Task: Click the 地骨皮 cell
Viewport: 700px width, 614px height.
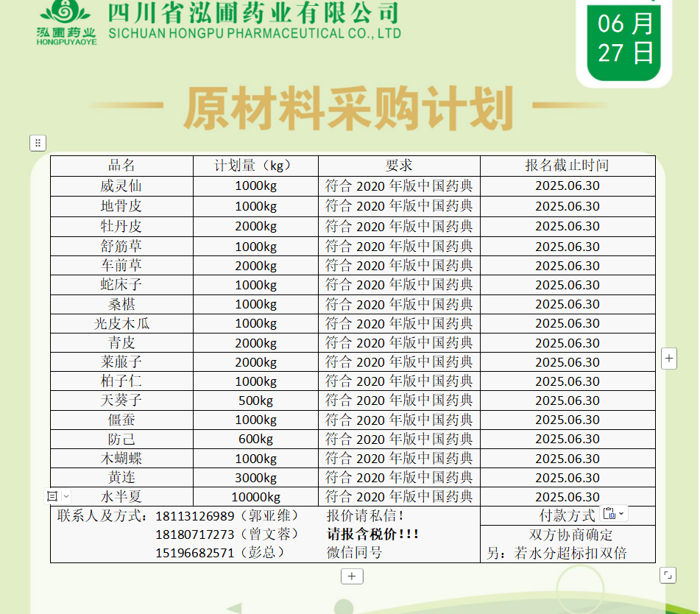Action: pos(121,206)
